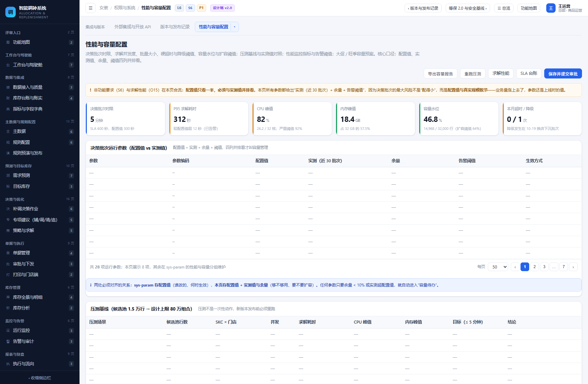Click the 权限与系统 breadcrumb link
588x384 pixels.
(x=125, y=8)
